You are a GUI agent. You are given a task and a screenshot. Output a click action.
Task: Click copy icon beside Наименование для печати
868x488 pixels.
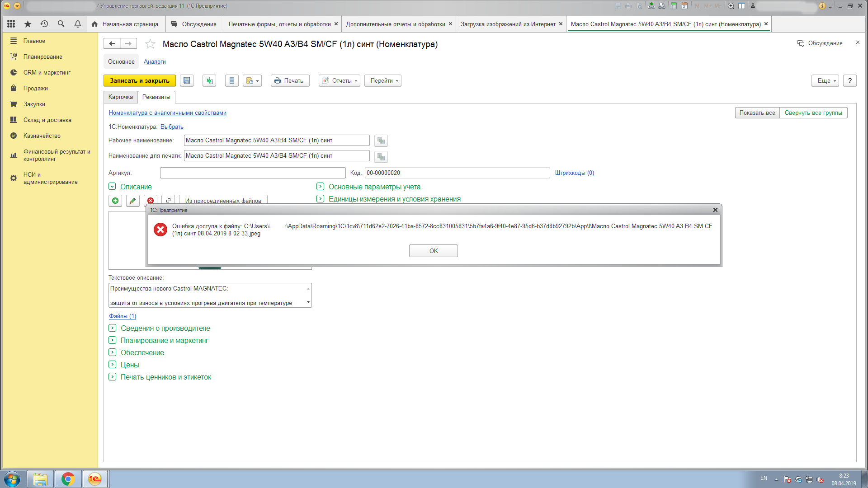click(x=381, y=156)
